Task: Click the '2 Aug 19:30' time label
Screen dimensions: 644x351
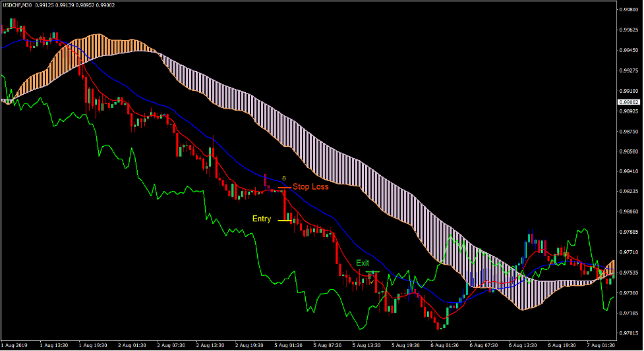Action: coord(249,345)
